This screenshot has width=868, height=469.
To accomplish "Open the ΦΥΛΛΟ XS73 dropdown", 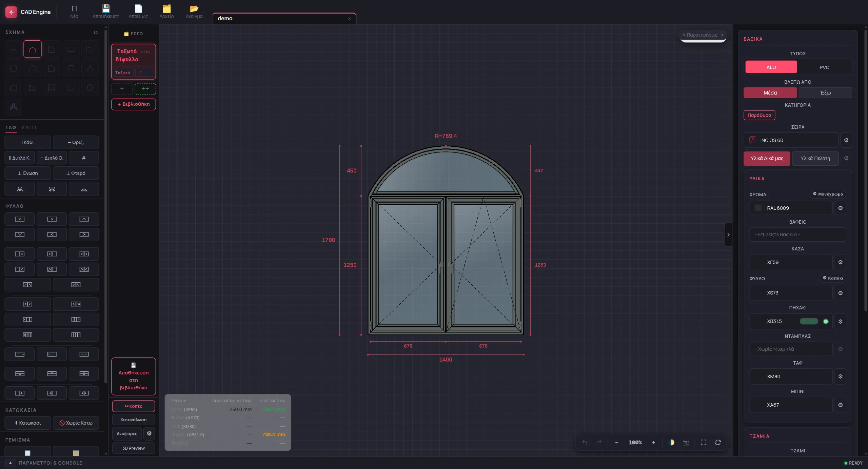I will [791, 293].
